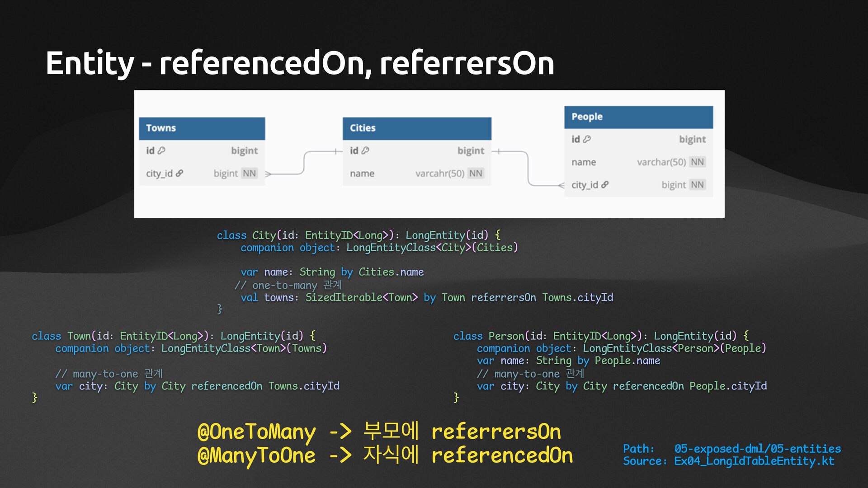Screen dimensions: 868x488
Task: Select the Cities table header
Action: 416,128
